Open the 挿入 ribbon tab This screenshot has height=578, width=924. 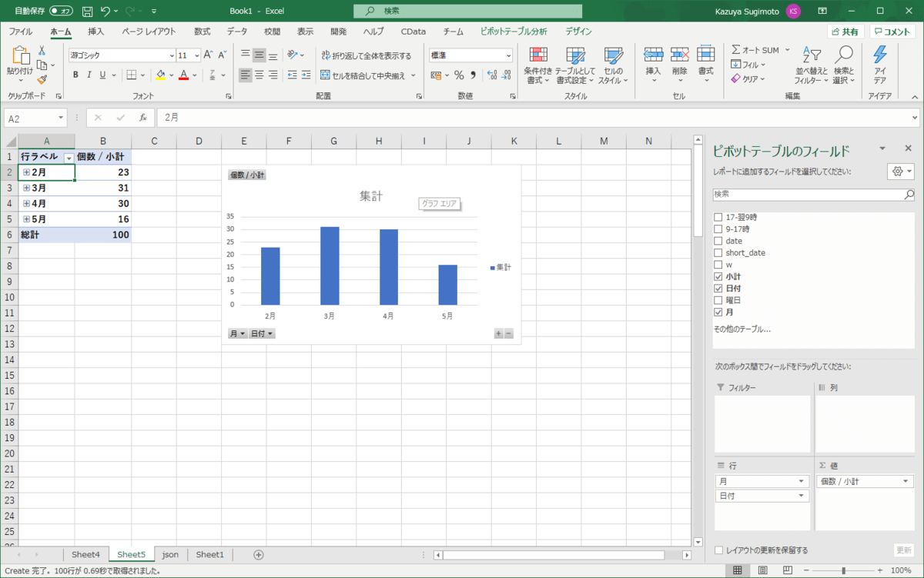(x=95, y=32)
